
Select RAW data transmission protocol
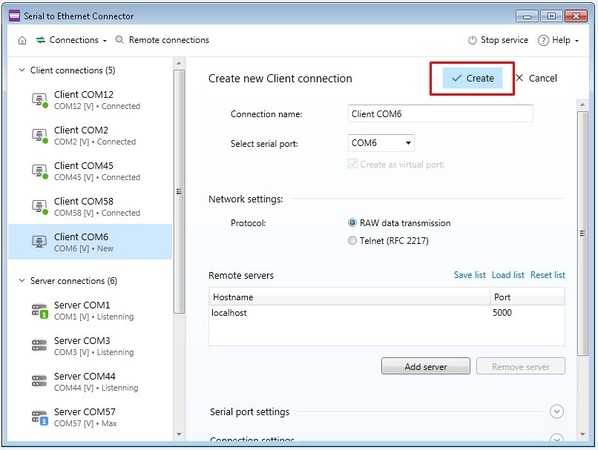(352, 223)
